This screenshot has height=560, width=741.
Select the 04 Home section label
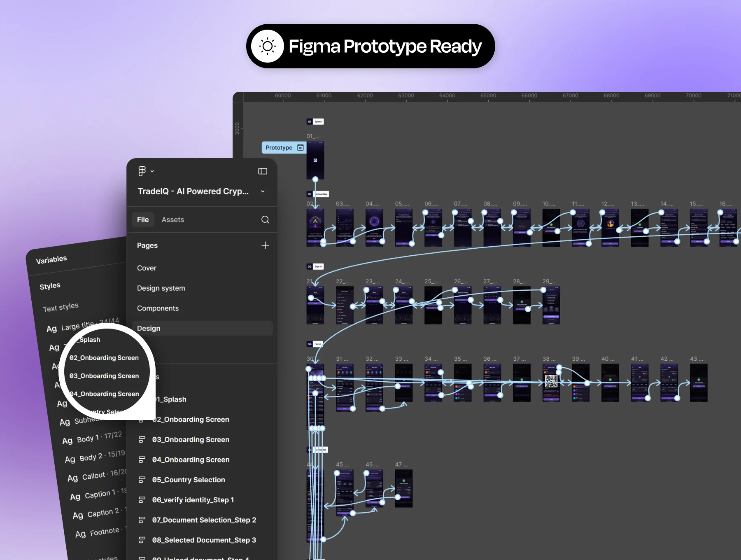315,344
